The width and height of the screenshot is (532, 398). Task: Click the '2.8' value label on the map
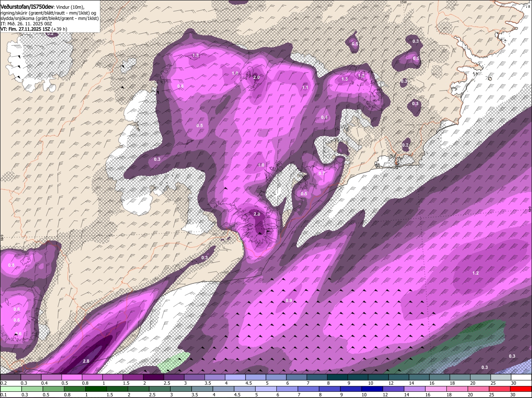pos(86,361)
